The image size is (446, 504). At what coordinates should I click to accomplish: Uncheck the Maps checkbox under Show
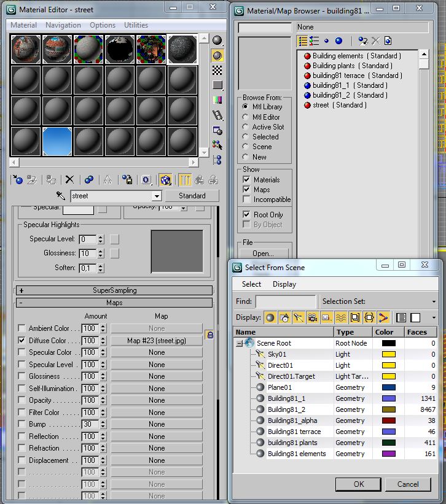point(246,189)
